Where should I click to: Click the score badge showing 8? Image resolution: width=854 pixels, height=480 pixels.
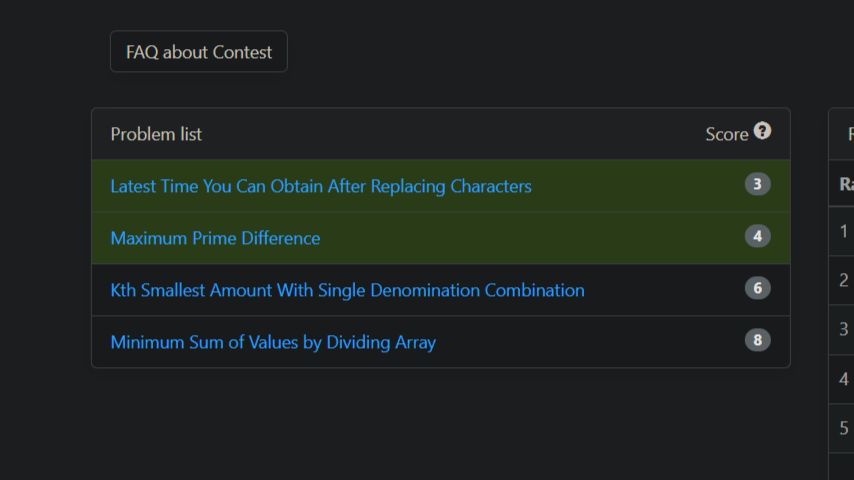[x=758, y=340]
